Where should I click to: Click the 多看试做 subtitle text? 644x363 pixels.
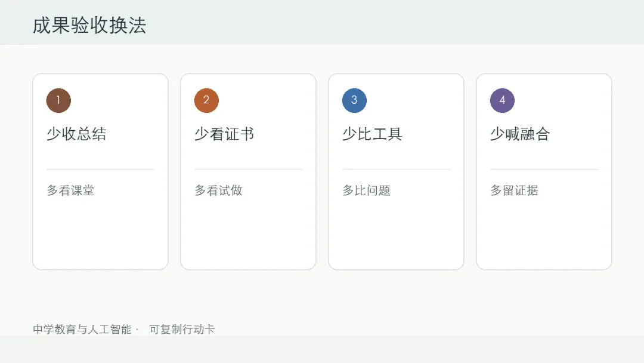[x=218, y=190]
